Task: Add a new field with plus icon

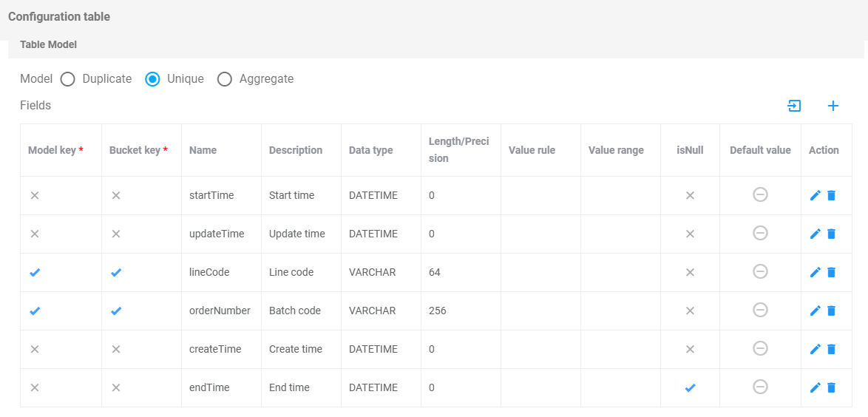Action: (x=833, y=106)
